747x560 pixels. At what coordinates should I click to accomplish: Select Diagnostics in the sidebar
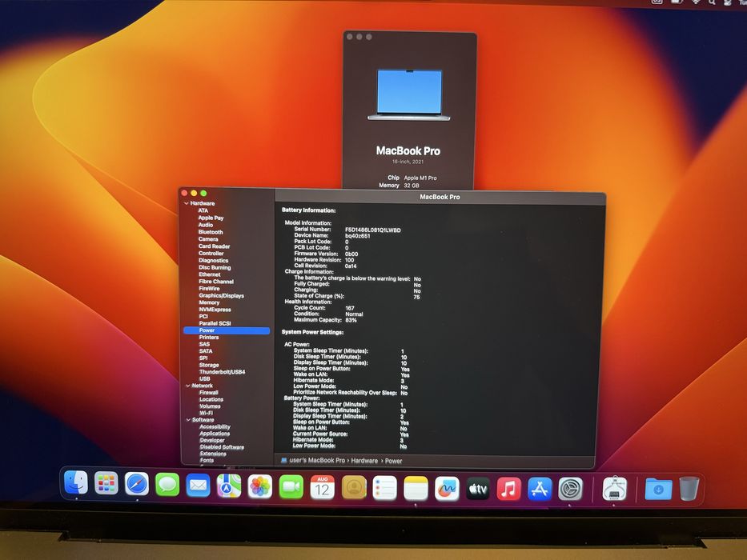click(214, 261)
